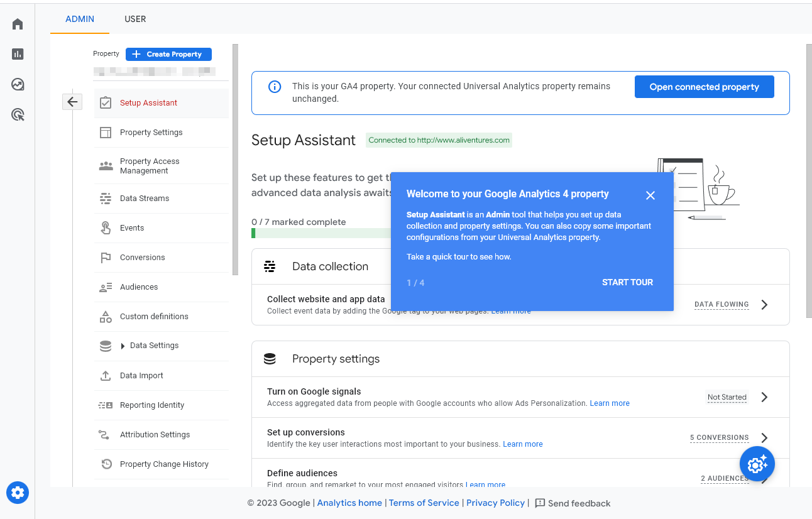Close the Welcome tour dialog
Viewport: 812px width, 519px height.
[x=650, y=195]
